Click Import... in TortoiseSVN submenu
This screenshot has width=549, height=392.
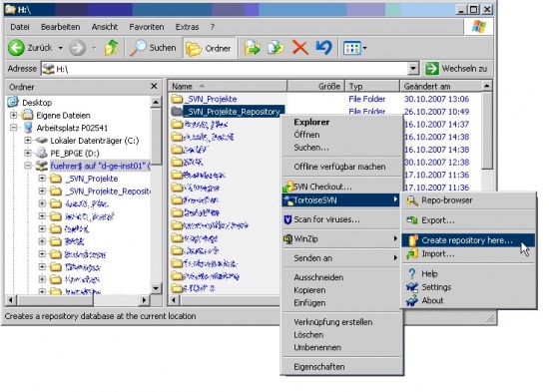pyautogui.click(x=438, y=253)
